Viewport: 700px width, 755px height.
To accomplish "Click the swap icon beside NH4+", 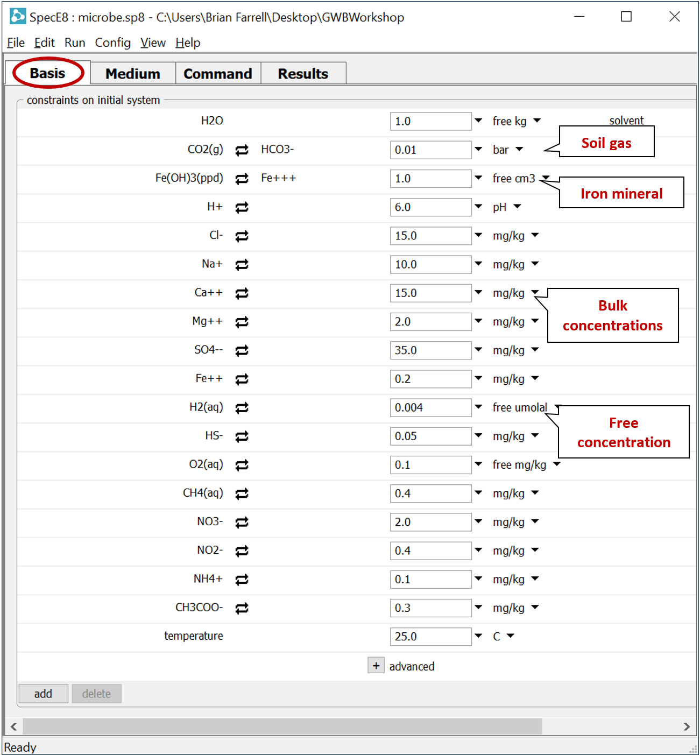I will [242, 579].
